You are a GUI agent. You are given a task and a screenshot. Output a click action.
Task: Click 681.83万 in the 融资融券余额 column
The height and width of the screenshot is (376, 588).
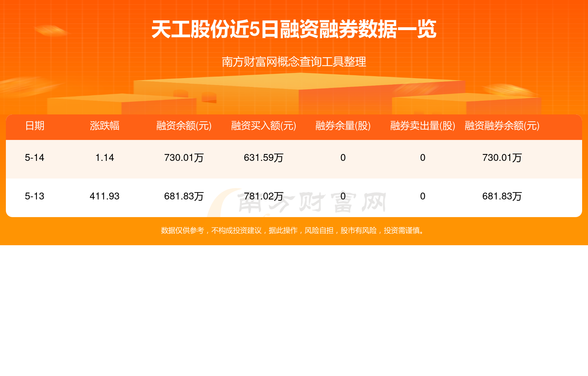click(502, 196)
